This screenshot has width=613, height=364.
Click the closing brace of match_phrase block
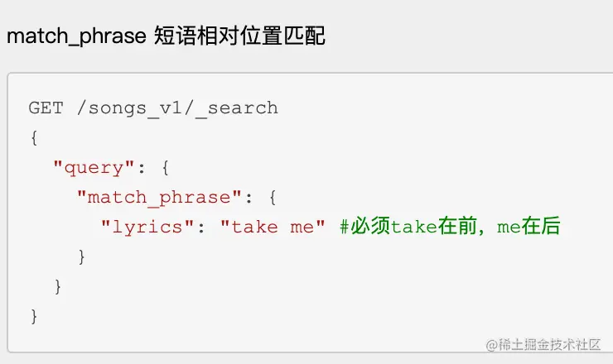click(81, 256)
